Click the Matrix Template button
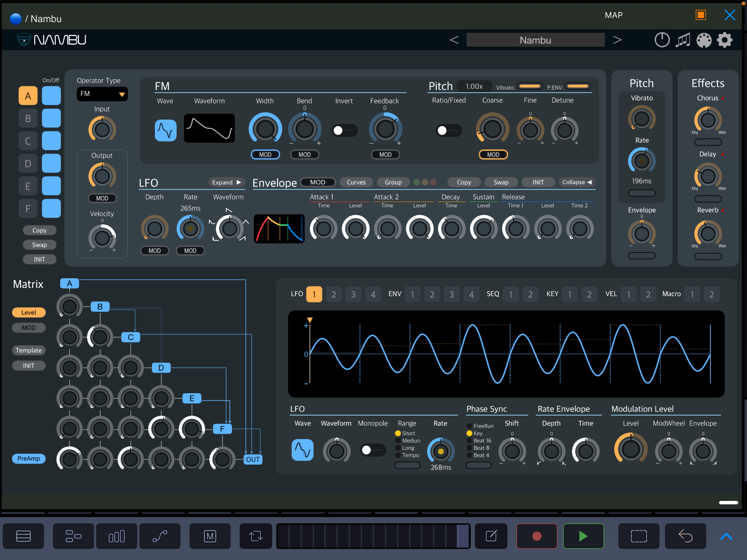The image size is (747, 560). [29, 350]
